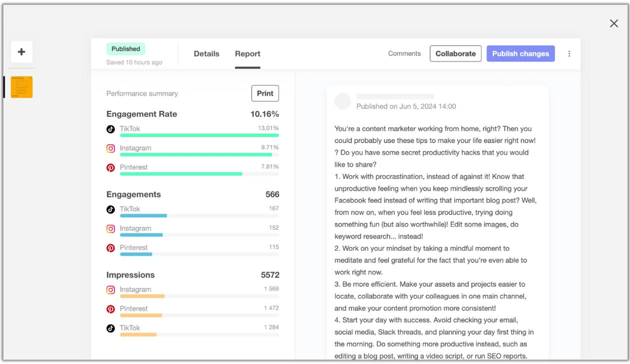Click the Engagements heading
This screenshot has height=364, width=630.
click(133, 194)
